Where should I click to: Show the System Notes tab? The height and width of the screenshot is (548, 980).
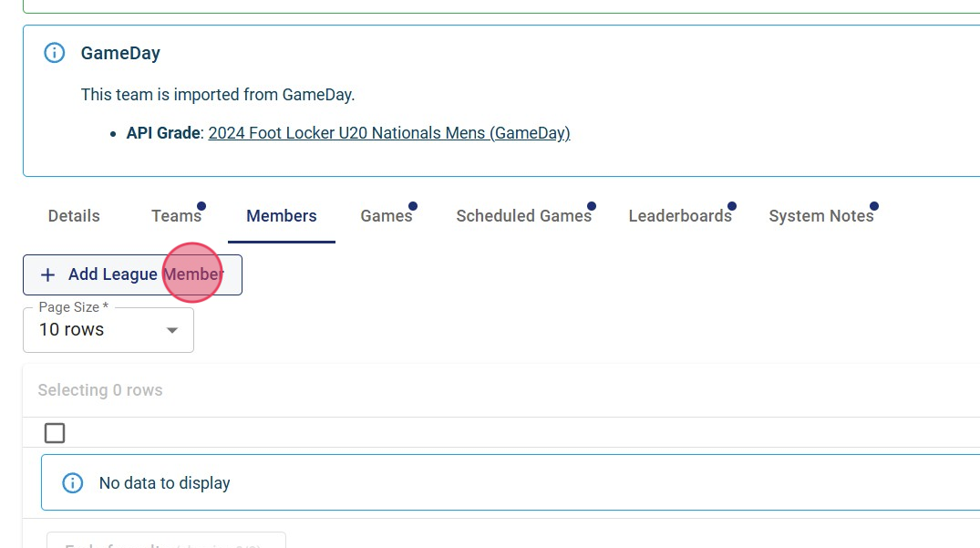coord(820,216)
